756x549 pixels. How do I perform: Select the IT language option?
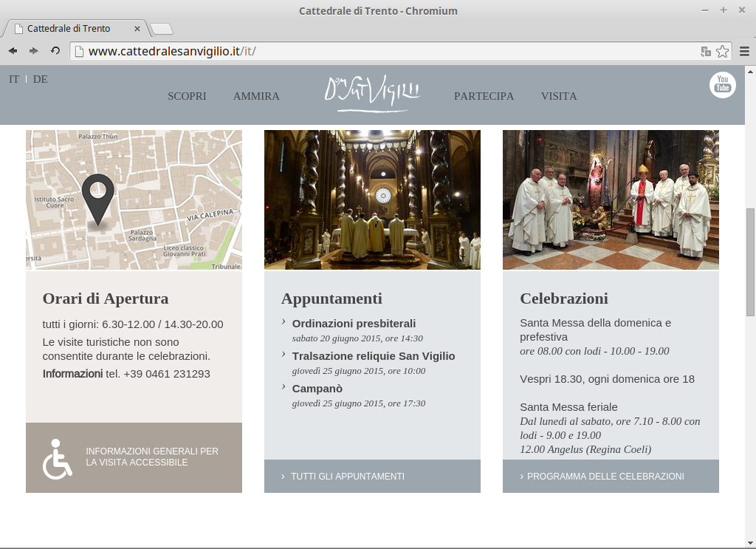[x=14, y=79]
